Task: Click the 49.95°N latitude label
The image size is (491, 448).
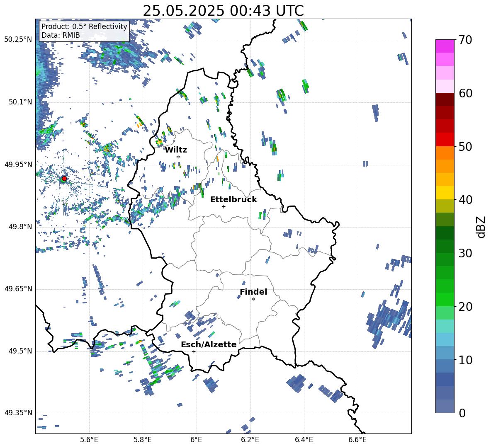Action: [18, 165]
